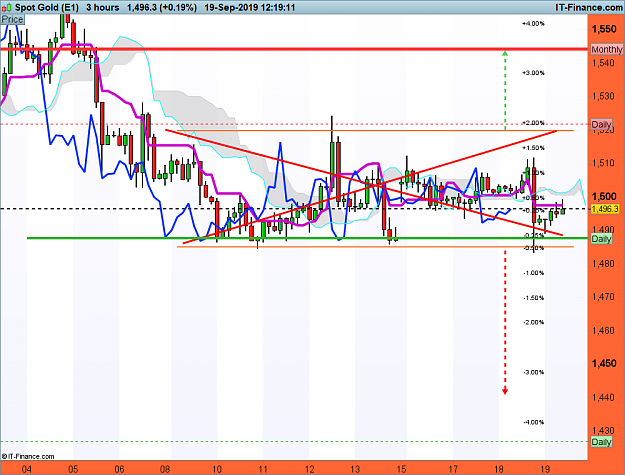Select the current price tag 1,496.3
The width and height of the screenshot is (625, 475).
coord(605,209)
